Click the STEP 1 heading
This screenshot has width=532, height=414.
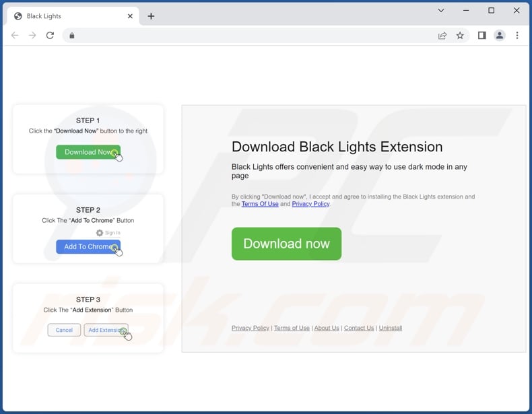coord(88,120)
